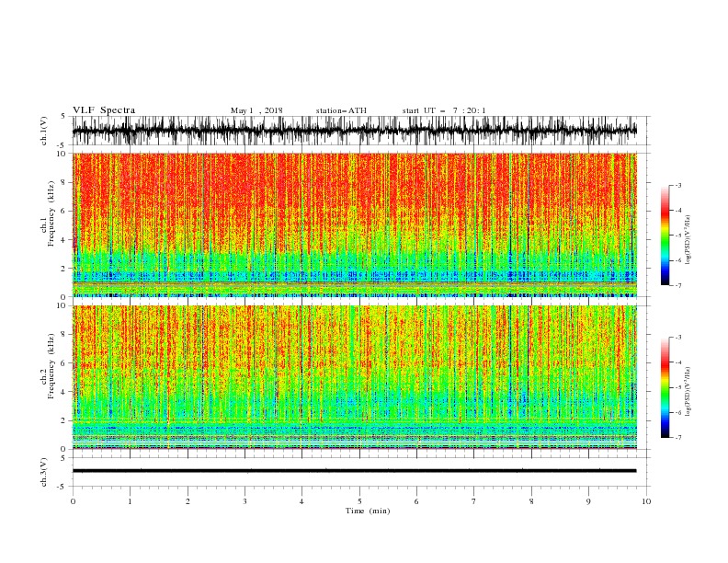Click the ch.1 spectrogram panel
The height and width of the screenshot is (563, 728).
(x=354, y=224)
